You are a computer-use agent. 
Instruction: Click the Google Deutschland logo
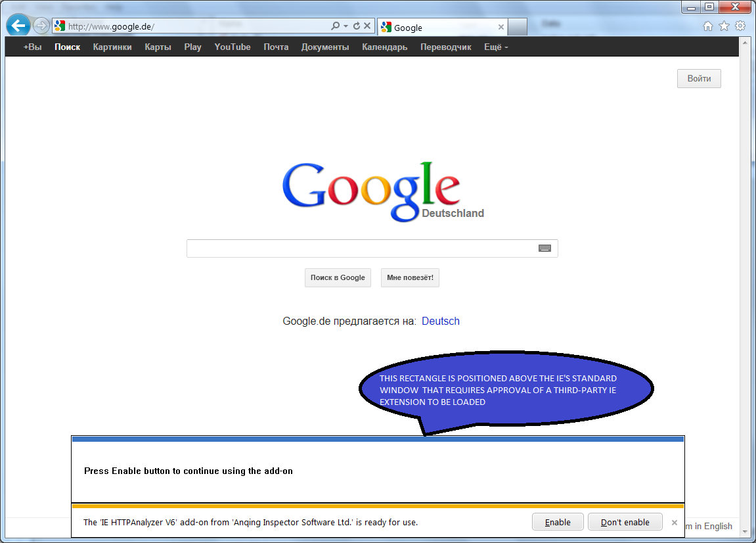coord(383,191)
